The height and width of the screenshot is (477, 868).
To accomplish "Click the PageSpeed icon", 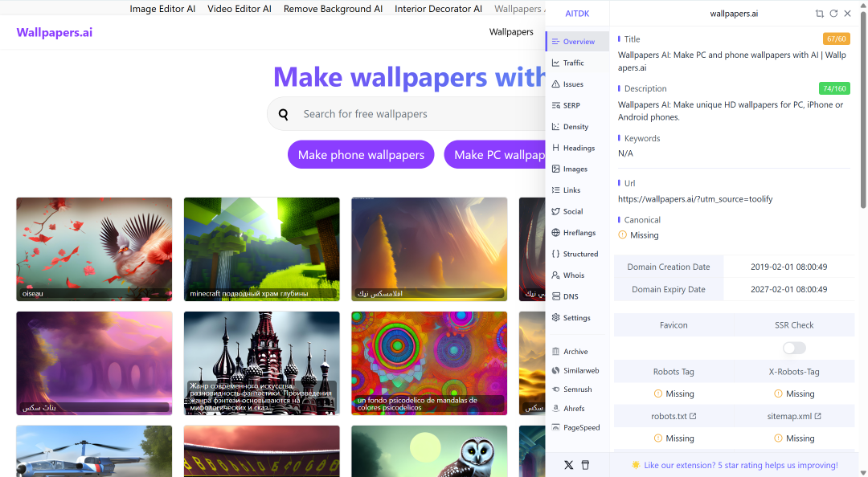I will (556, 427).
